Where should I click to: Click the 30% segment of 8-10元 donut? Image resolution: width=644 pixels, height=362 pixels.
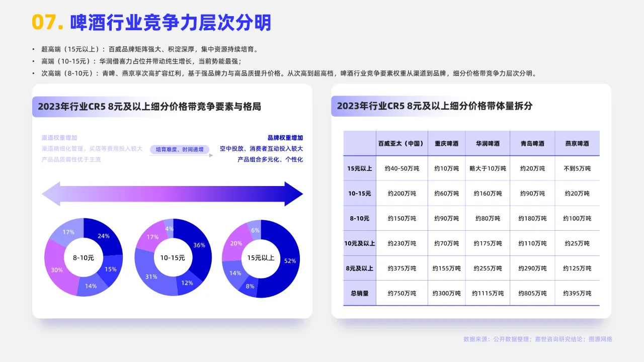(56, 269)
